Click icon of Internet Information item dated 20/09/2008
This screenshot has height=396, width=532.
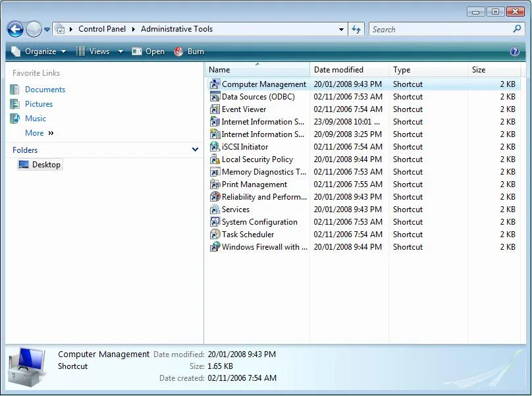point(215,134)
